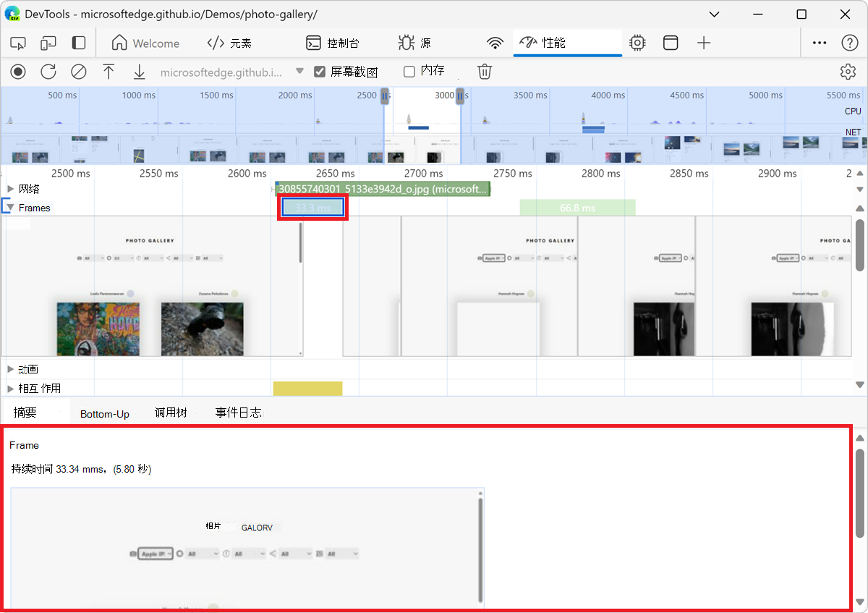Screen dimensions: 868x613
Task: Add a new panel with the plus button
Action: tap(704, 43)
